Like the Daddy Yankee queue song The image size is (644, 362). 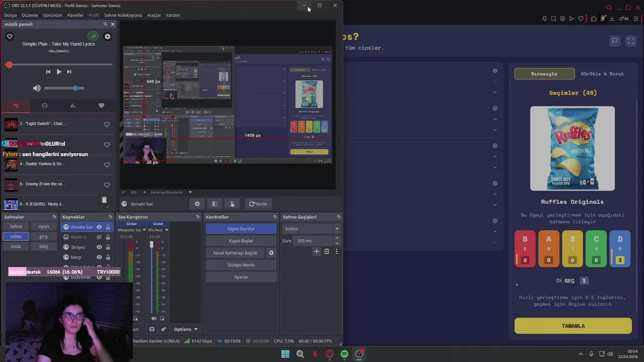pyautogui.click(x=107, y=165)
